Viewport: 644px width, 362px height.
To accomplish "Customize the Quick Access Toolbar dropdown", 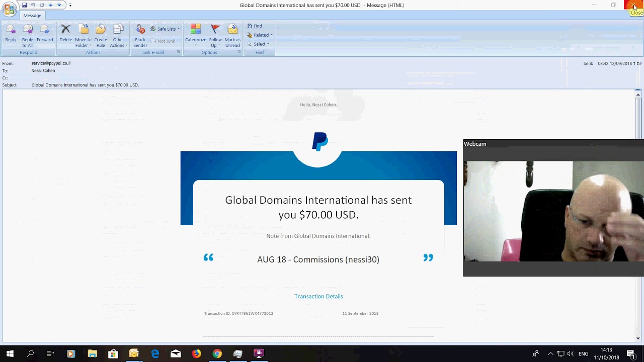I will tap(70, 5).
